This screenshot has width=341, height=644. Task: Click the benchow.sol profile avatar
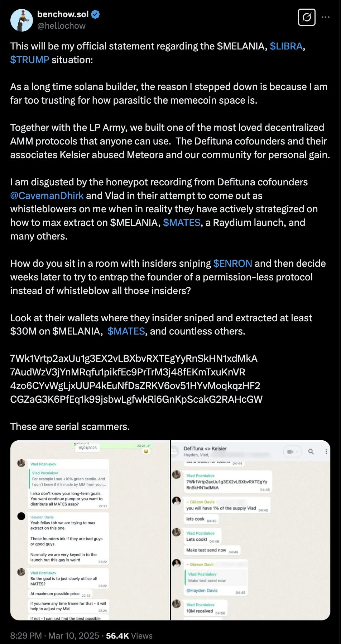click(x=21, y=20)
